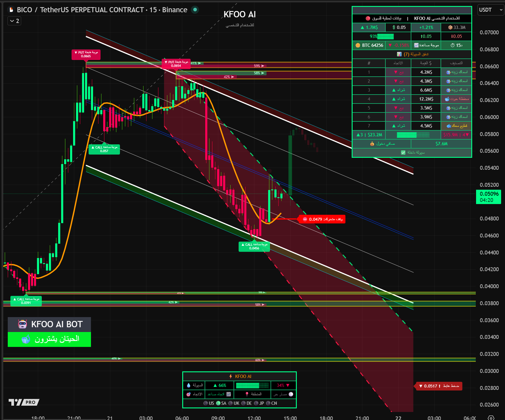Viewport: 505px width, 420px height.
Task: Click the TradingView PRO logo
Action: tap(24, 402)
